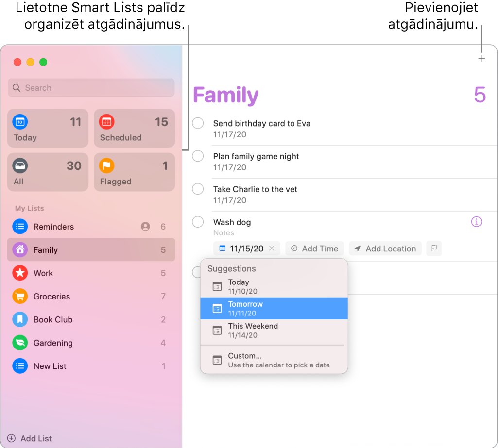Click the 11/15/20 date chip
Viewport: 499px width, 448px height.
(246, 249)
